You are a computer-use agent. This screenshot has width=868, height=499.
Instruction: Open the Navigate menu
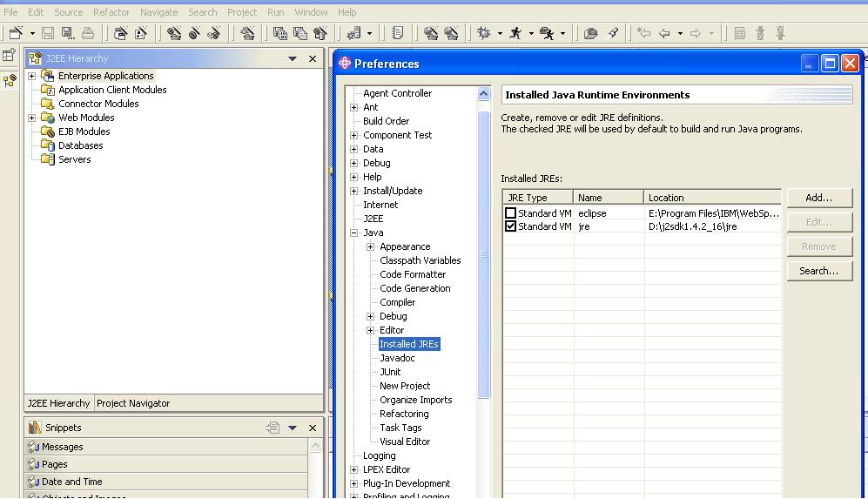point(158,11)
